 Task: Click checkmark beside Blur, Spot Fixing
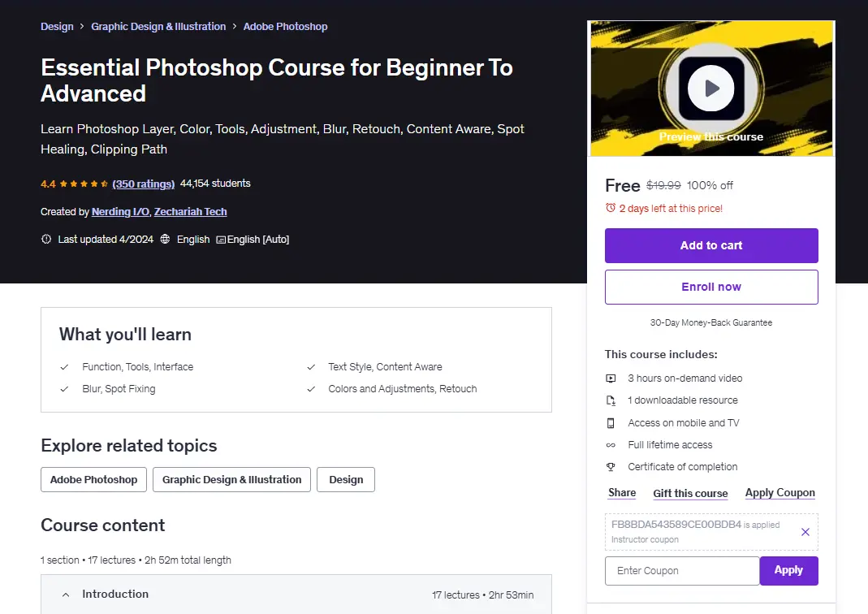[64, 389]
